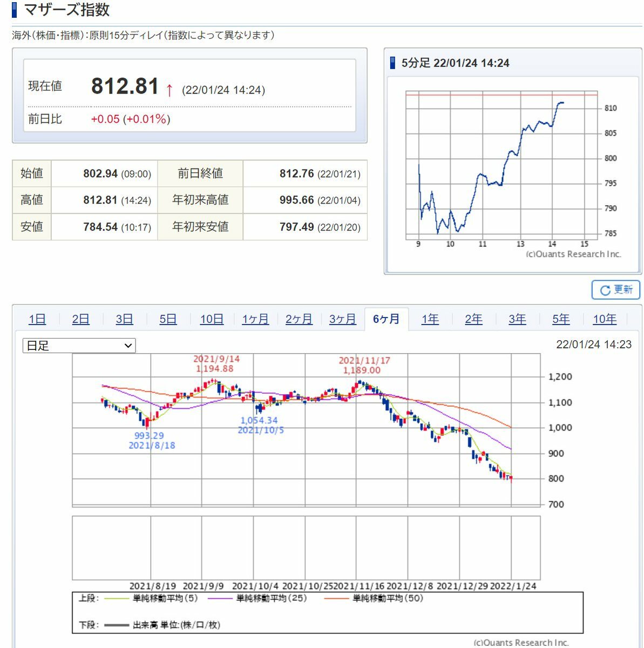
Task: Click the マザーズ指数 page heading
Action: tap(67, 10)
